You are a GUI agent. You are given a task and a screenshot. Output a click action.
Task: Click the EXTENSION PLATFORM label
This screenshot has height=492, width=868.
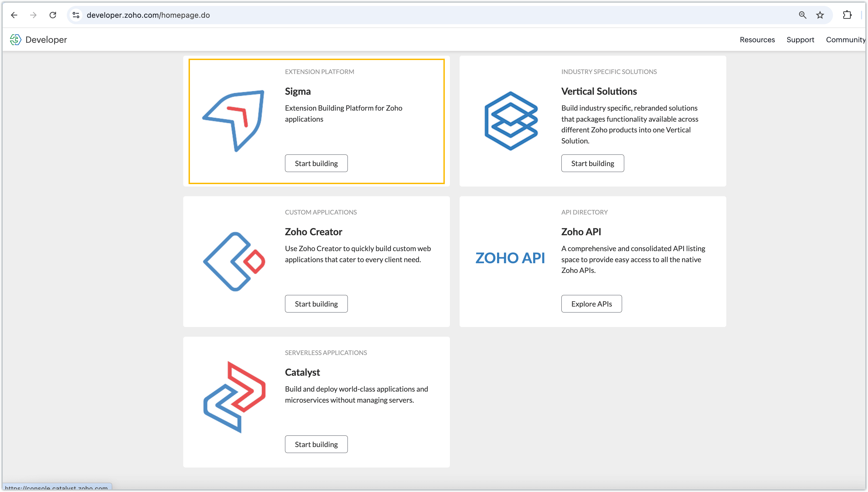(319, 72)
